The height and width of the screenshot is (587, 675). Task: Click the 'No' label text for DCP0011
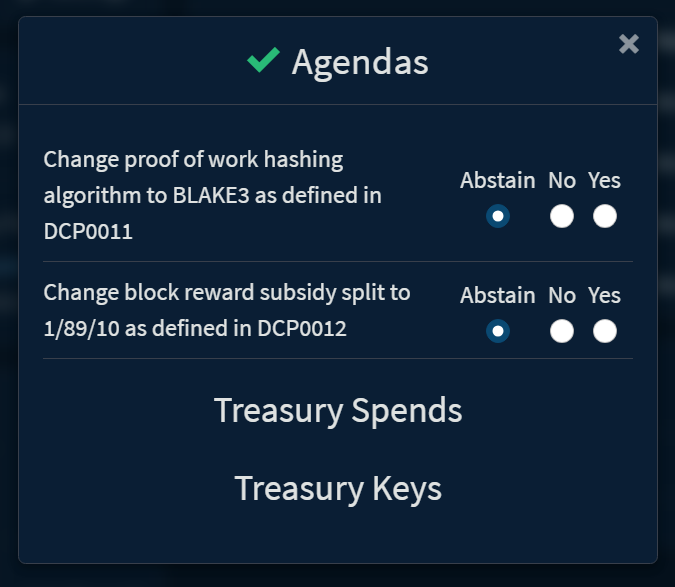pos(562,181)
